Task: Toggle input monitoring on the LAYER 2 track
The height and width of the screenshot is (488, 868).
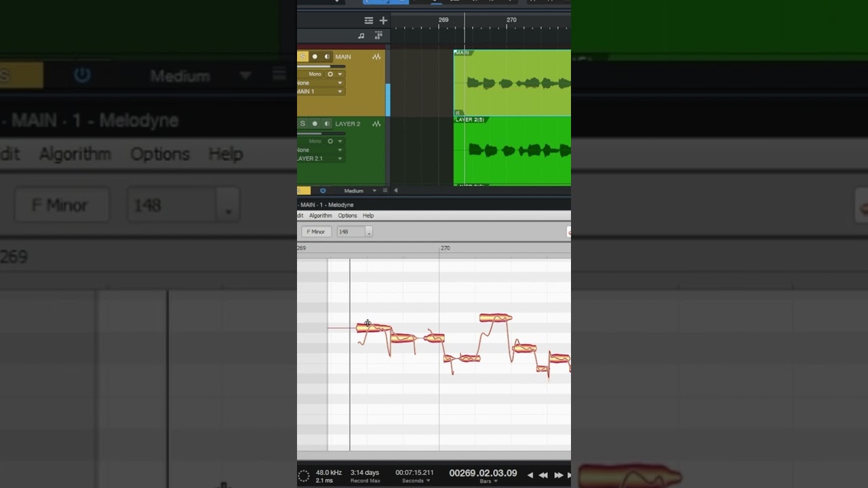Action: tap(327, 124)
